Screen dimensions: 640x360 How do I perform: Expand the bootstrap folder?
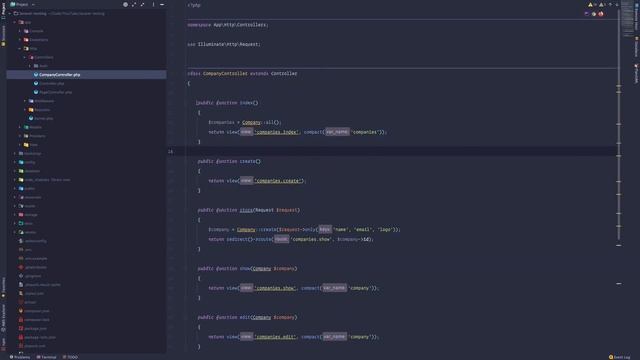click(x=15, y=153)
